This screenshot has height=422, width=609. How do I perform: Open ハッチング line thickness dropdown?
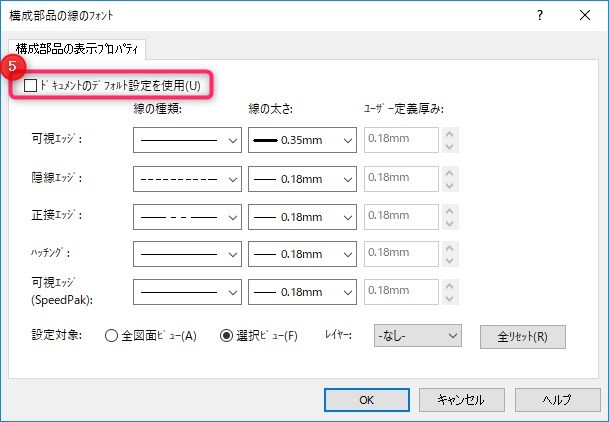click(x=302, y=254)
